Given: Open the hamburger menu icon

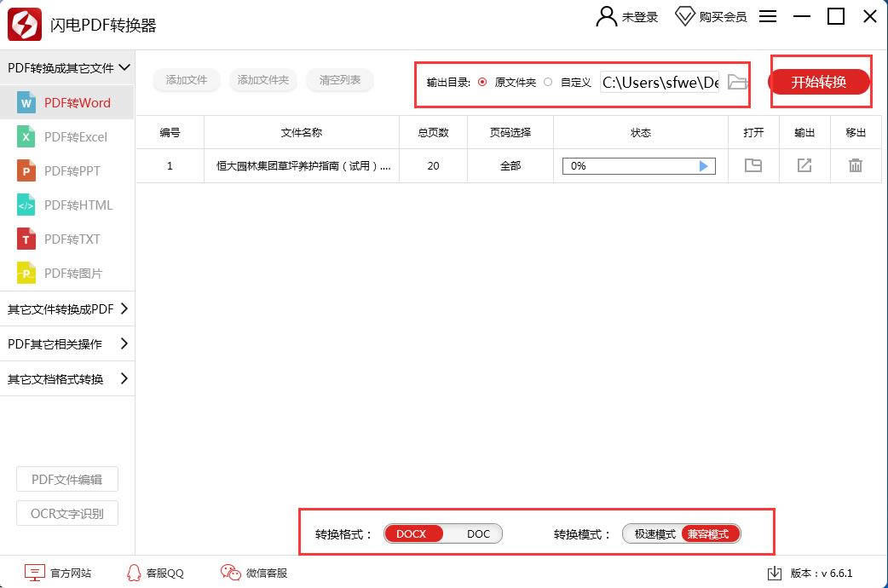Looking at the screenshot, I should tap(767, 16).
